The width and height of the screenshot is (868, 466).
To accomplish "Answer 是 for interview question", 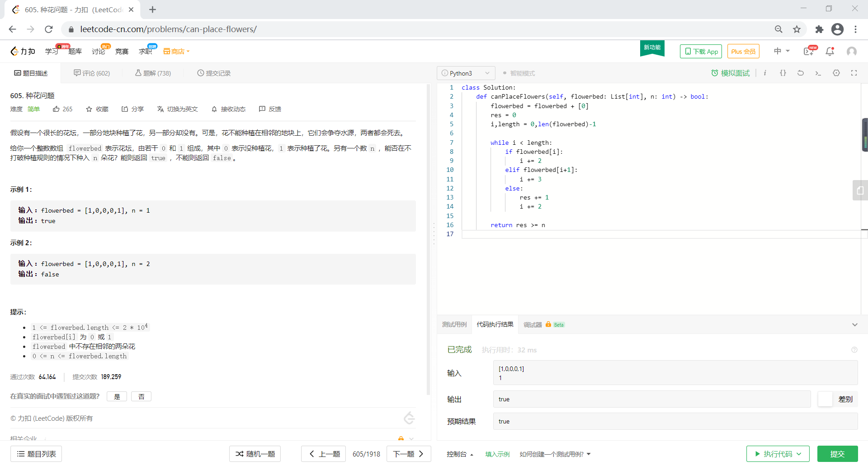I will coord(117,396).
